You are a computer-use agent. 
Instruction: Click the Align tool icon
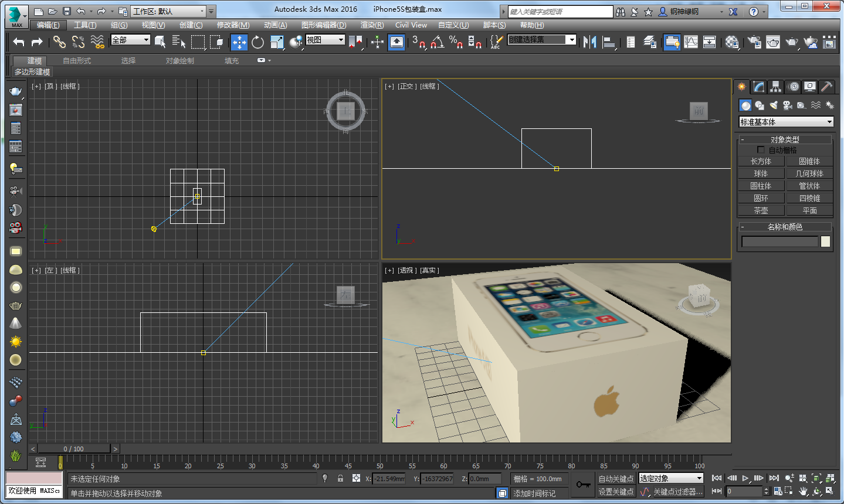tap(609, 42)
